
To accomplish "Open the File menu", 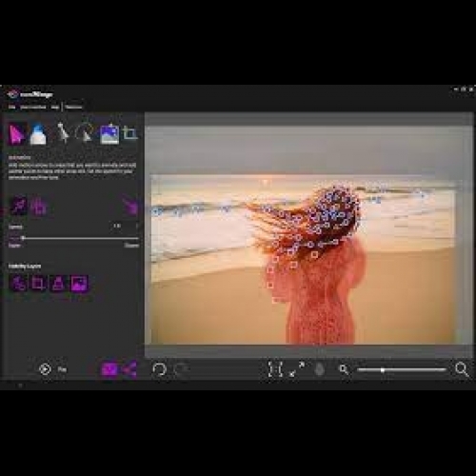I will pyautogui.click(x=12, y=108).
